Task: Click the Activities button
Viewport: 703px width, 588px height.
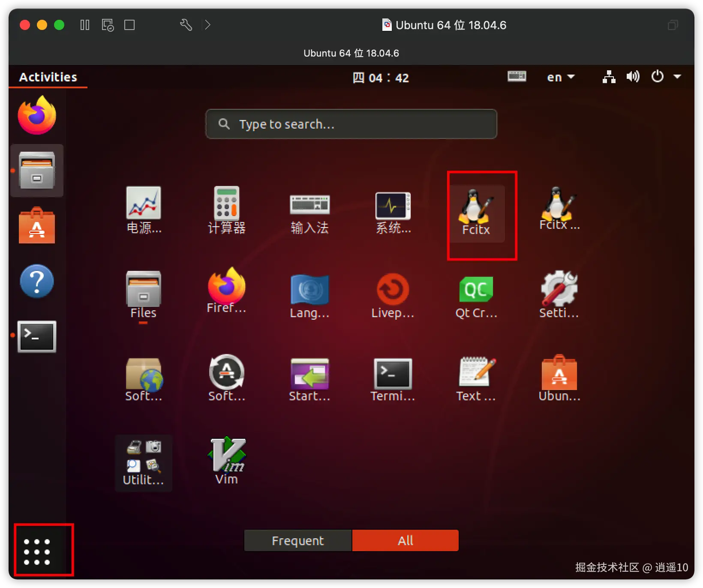Action: point(48,77)
